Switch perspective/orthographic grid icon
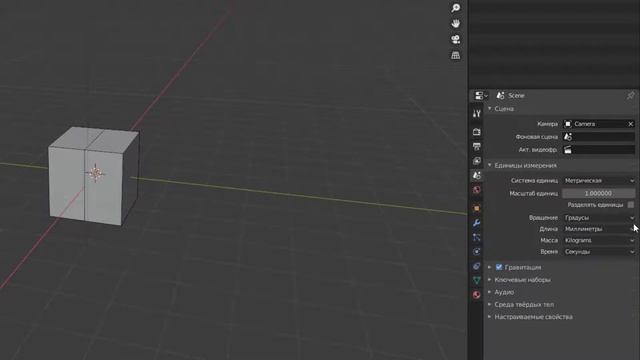The height and width of the screenshot is (360, 640). pyautogui.click(x=456, y=55)
